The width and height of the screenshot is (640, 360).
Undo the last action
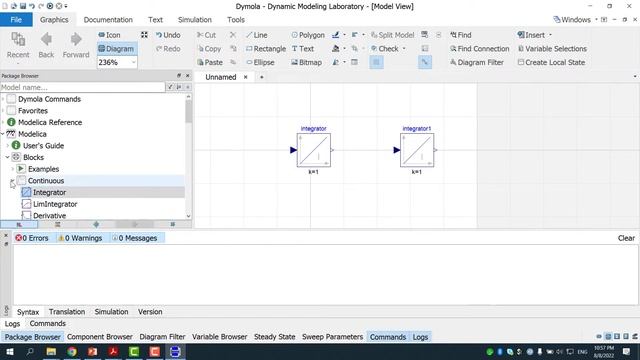pos(168,35)
